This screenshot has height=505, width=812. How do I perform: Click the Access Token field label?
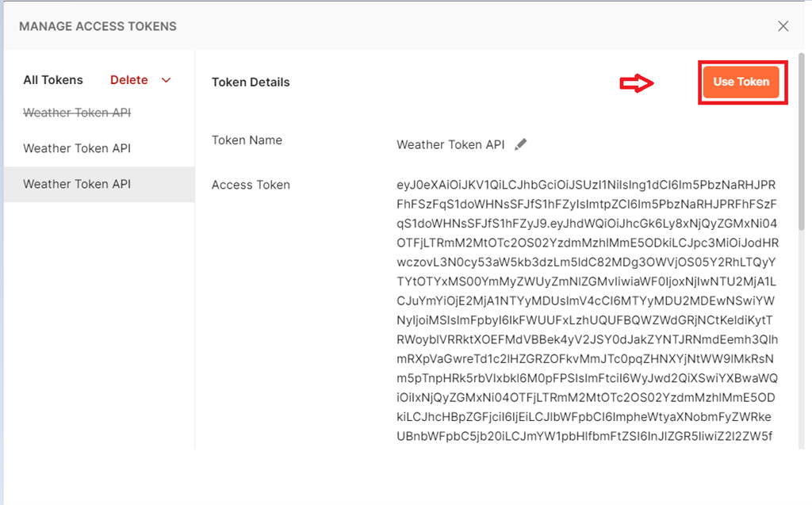click(x=251, y=185)
